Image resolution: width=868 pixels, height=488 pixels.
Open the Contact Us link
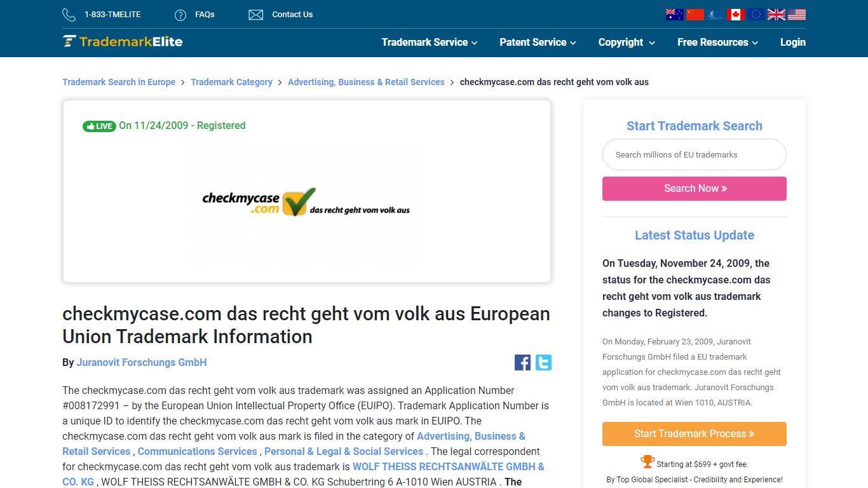click(x=292, y=14)
